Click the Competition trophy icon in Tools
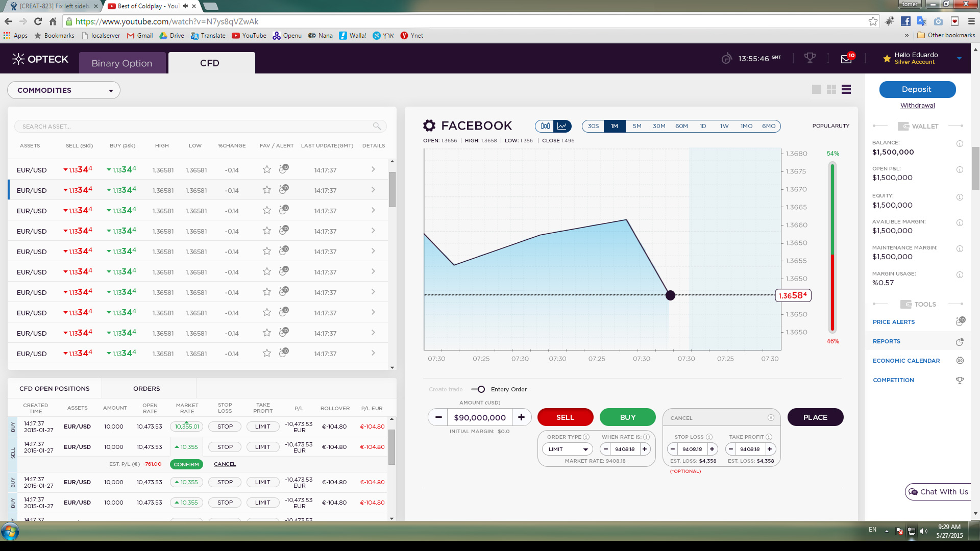 click(x=960, y=380)
